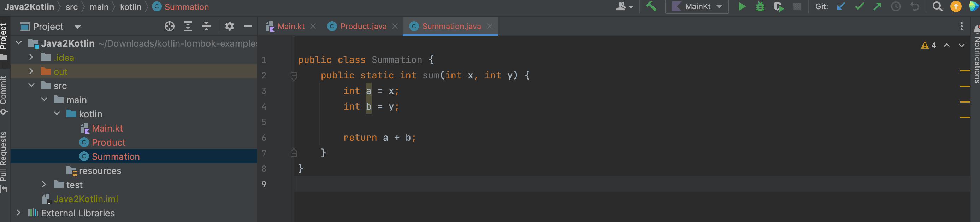Expand the .idea folder
Image resolution: width=980 pixels, height=222 pixels.
31,57
